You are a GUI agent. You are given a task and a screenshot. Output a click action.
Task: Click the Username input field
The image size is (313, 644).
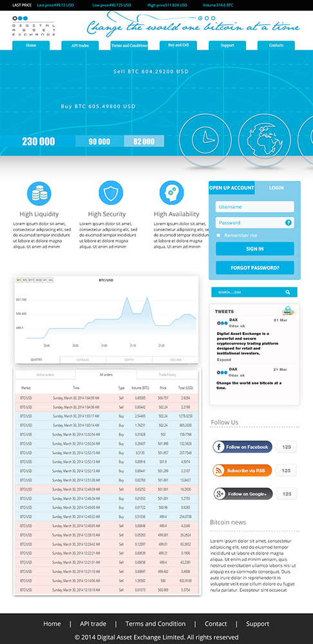point(254,207)
